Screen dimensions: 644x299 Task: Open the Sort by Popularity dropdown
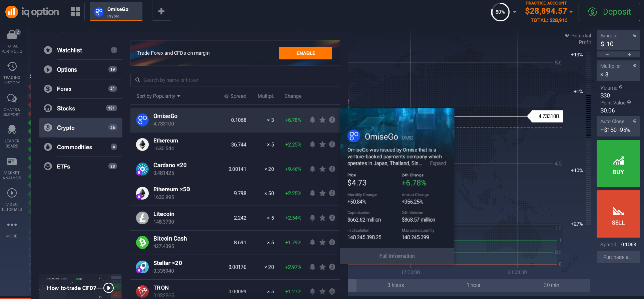(158, 96)
